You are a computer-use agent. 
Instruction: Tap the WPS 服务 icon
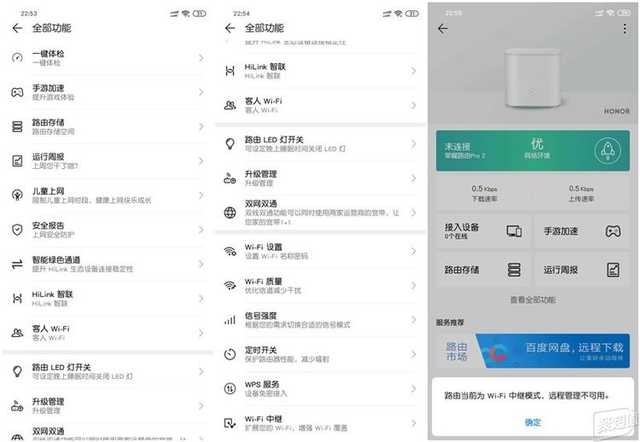point(230,389)
